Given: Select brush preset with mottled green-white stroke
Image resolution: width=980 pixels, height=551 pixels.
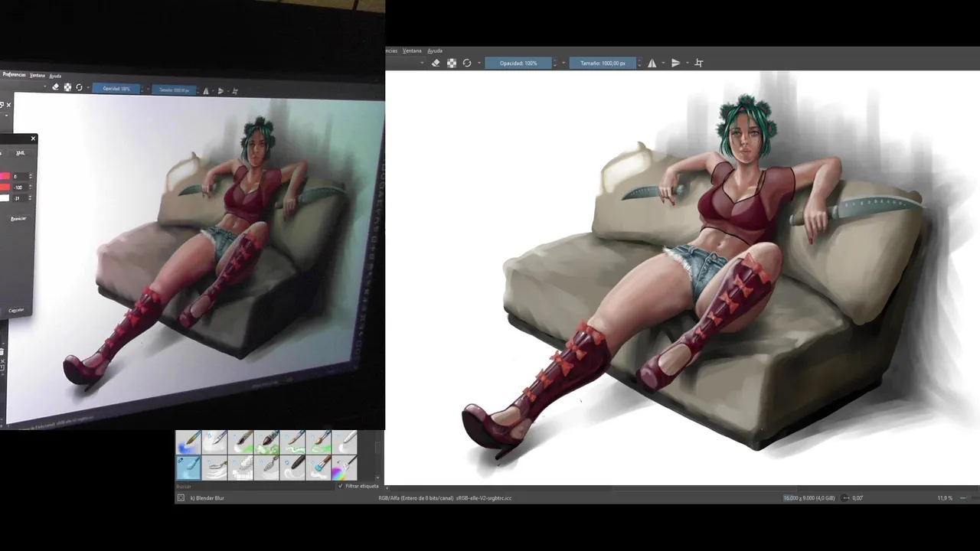Looking at the screenshot, I should 266,442.
